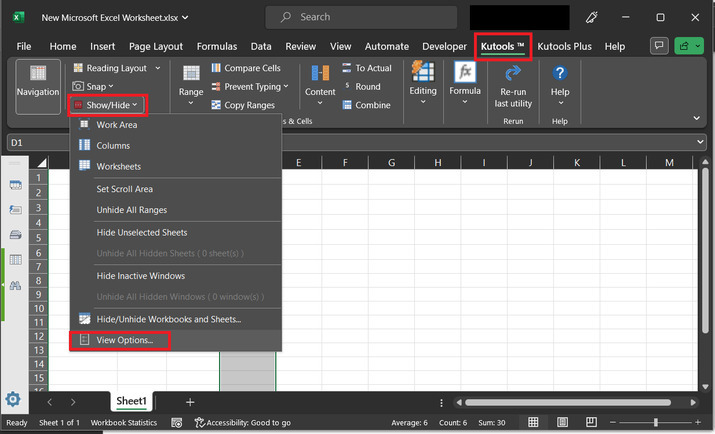Viewport: 715px width, 434px height.
Task: Select Hide Inactive Windows
Action: [x=176, y=276]
